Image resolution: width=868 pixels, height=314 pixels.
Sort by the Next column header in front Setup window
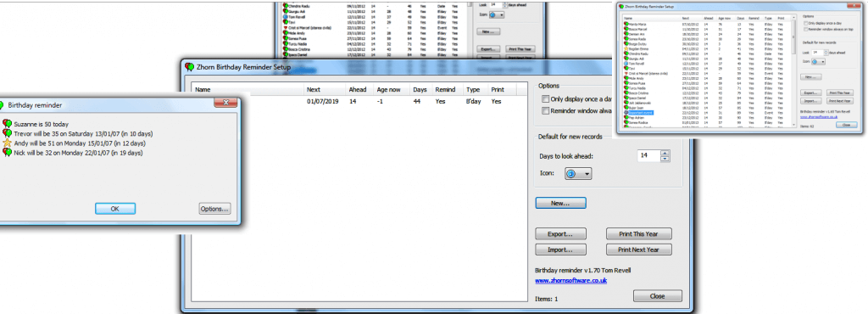tap(325, 90)
